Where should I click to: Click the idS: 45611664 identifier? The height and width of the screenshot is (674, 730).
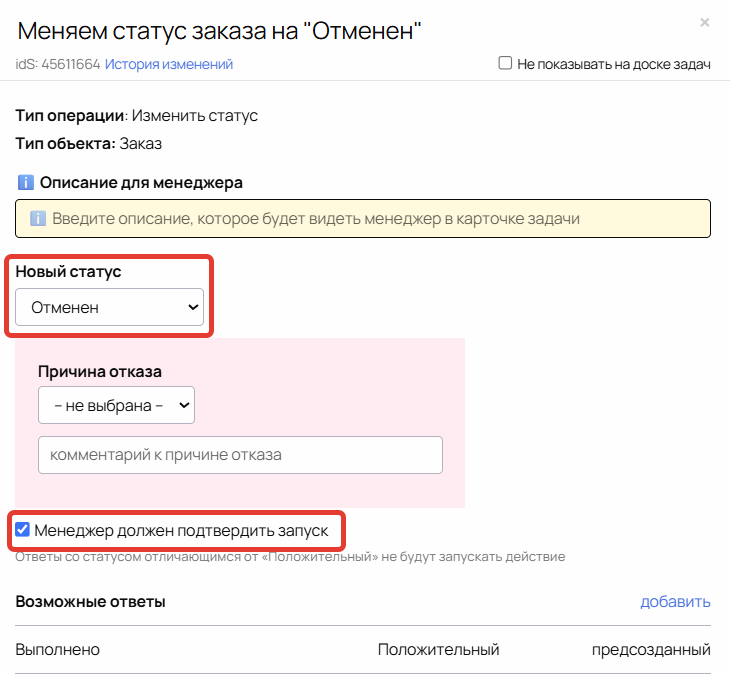click(x=58, y=64)
